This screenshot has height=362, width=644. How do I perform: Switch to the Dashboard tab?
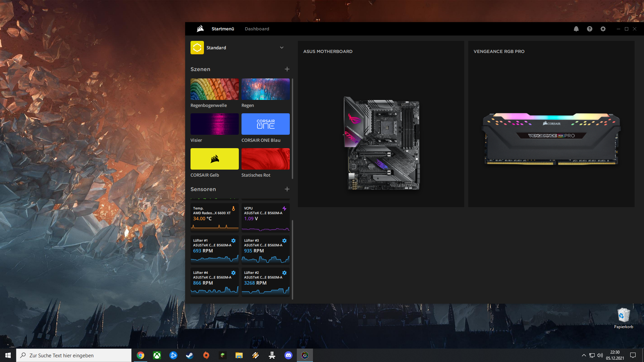pos(257,29)
